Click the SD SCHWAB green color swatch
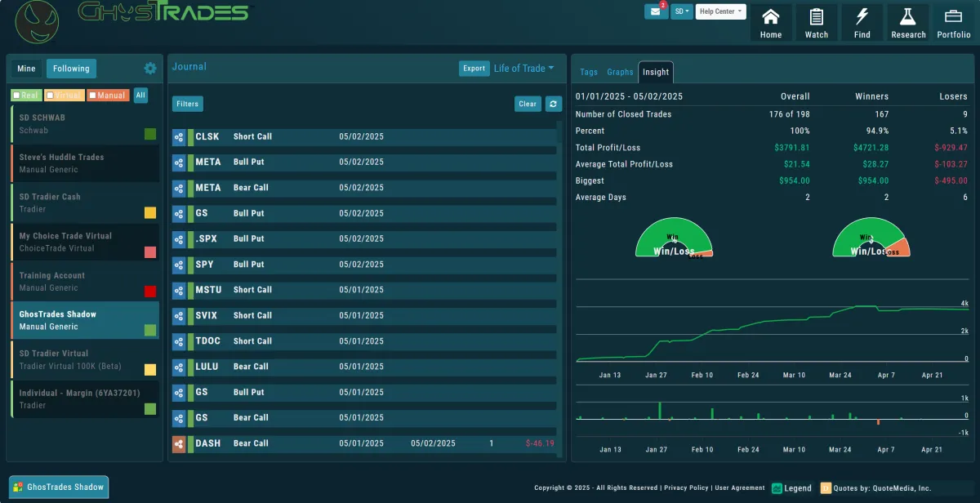Screen dimensions: 980x503 click(x=150, y=134)
